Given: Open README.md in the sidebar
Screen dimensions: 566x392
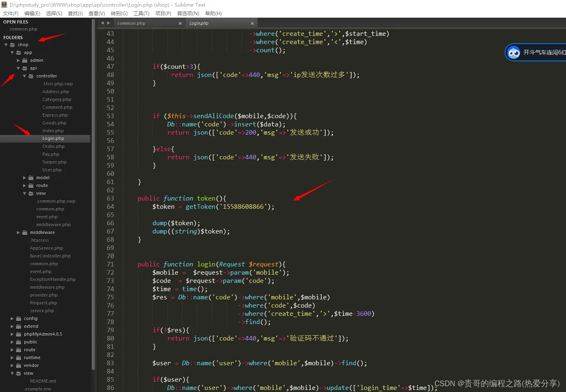Looking at the screenshot, I should 43,381.
